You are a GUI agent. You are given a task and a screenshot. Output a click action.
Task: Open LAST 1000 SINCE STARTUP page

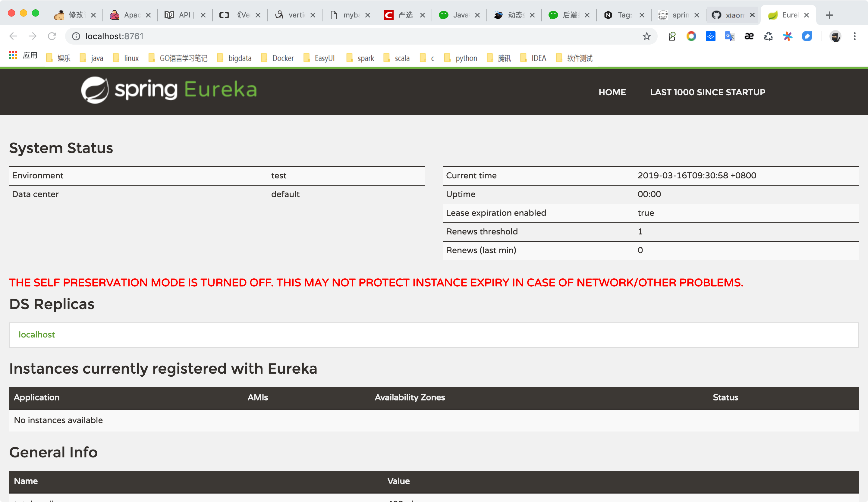pos(707,92)
